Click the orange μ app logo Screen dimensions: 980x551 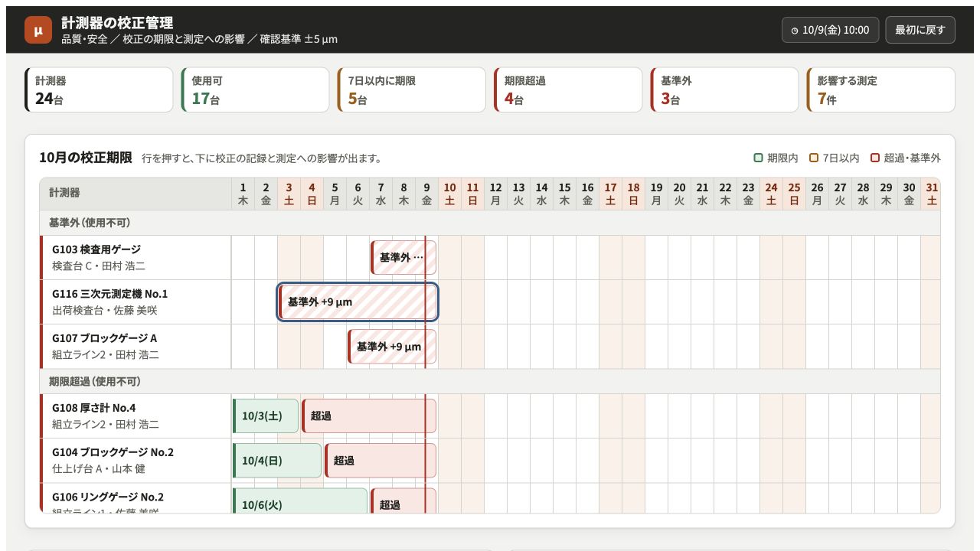(x=38, y=30)
